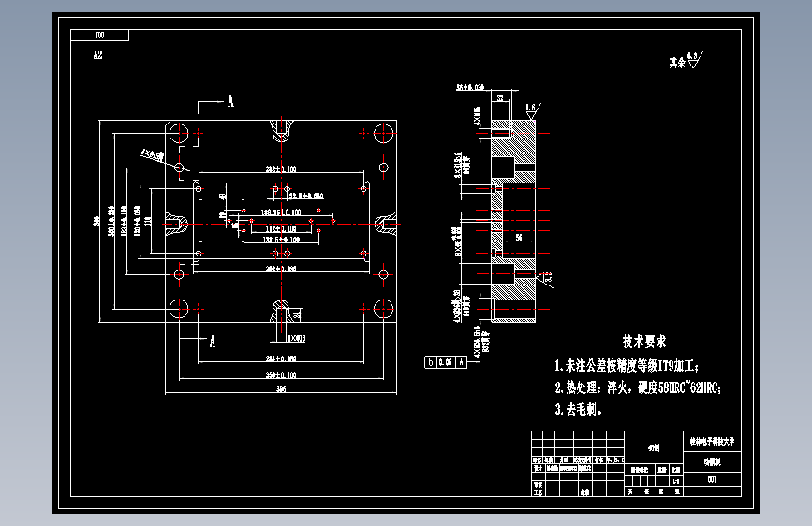
Task: Click the "3.2" roughness symbol on section view
Action: [x=545, y=278]
